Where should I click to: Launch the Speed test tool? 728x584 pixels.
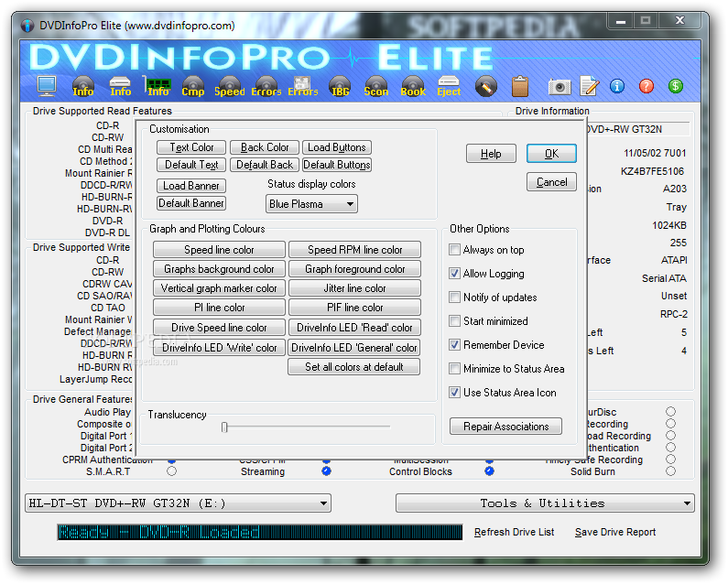click(x=229, y=86)
